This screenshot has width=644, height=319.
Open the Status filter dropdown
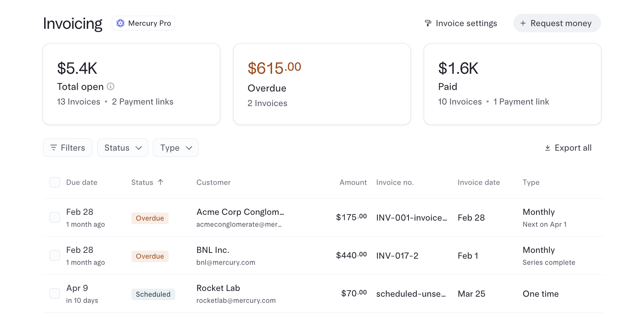tap(123, 148)
